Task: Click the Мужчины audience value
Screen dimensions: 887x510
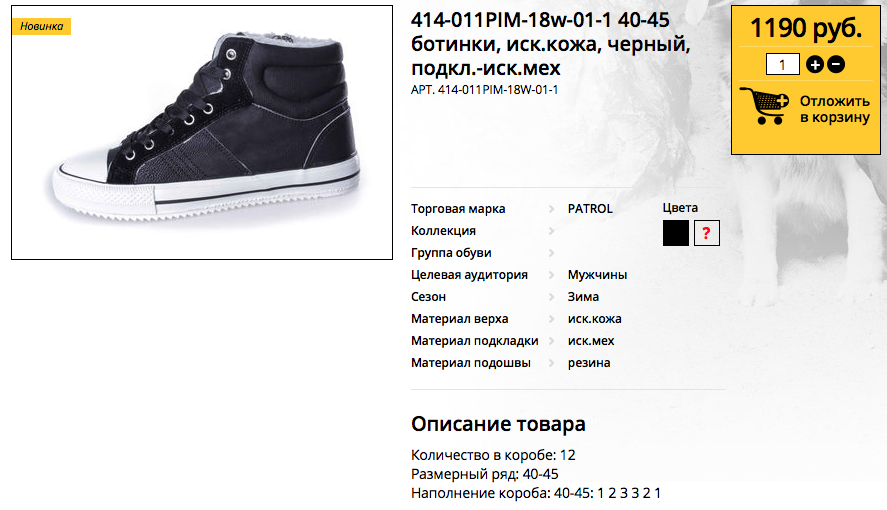Action: coord(597,275)
